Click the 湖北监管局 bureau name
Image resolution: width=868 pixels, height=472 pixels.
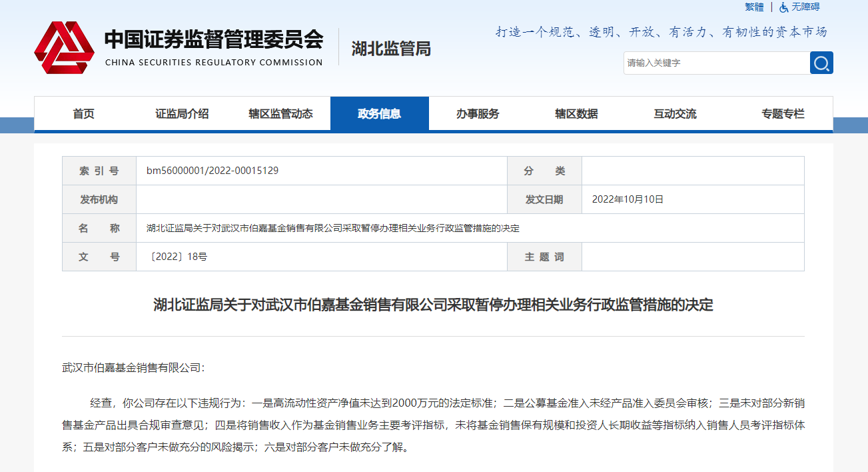tap(391, 49)
